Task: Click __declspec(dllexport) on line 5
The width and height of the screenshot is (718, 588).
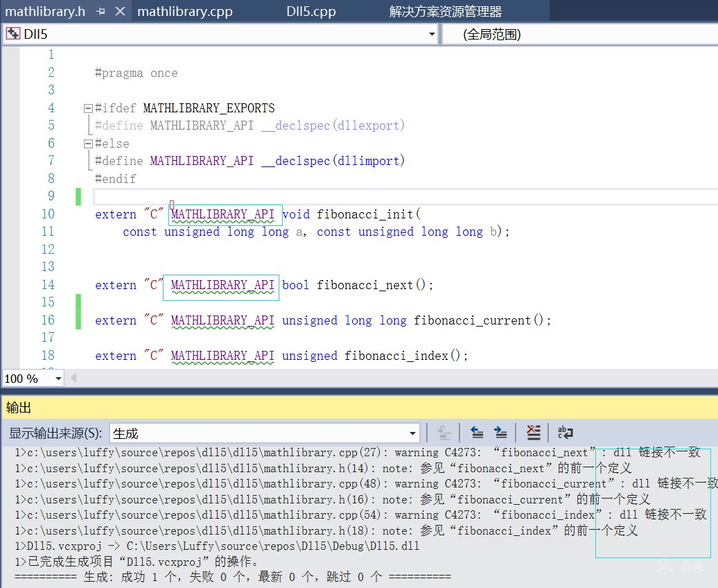Action: (x=333, y=126)
